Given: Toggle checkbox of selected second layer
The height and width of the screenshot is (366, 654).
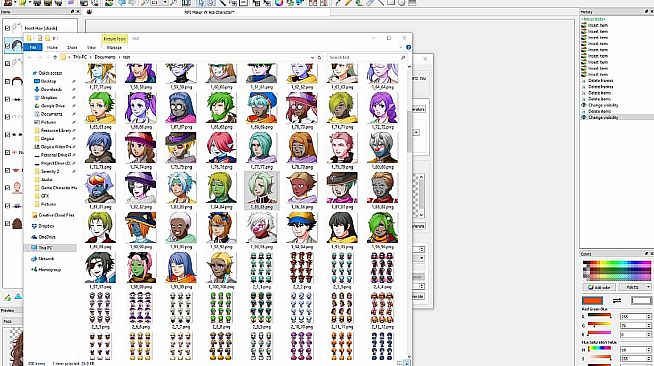Looking at the screenshot, I should (x=7, y=45).
